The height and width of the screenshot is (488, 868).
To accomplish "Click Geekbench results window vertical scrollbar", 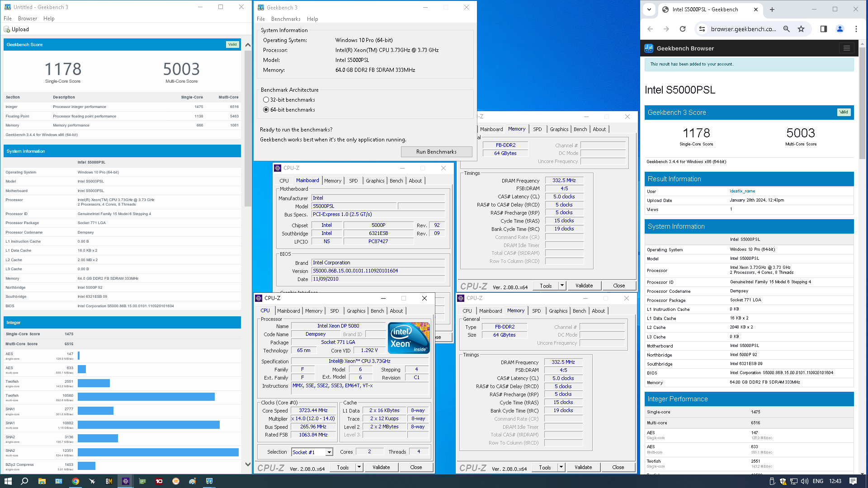I will coord(248,128).
